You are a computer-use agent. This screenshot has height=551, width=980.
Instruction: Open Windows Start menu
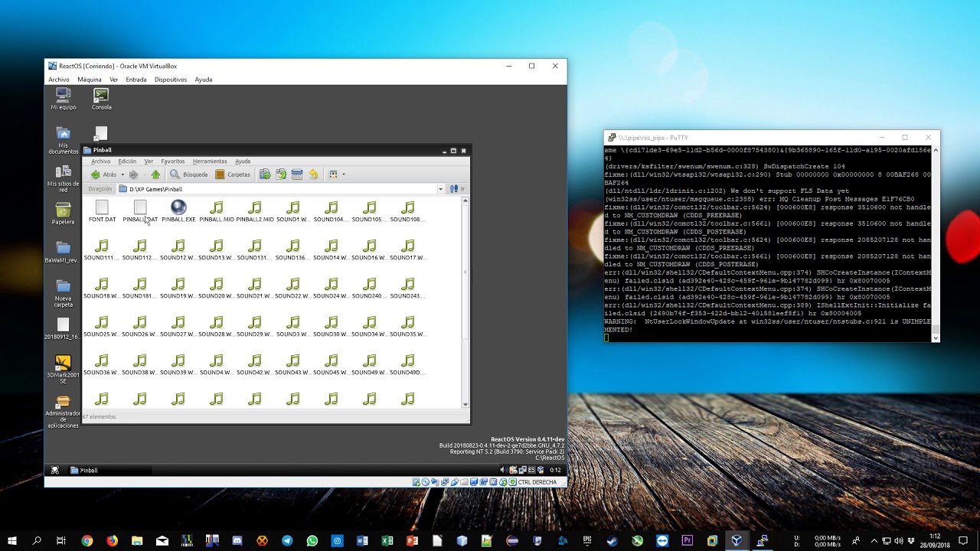click(12, 541)
